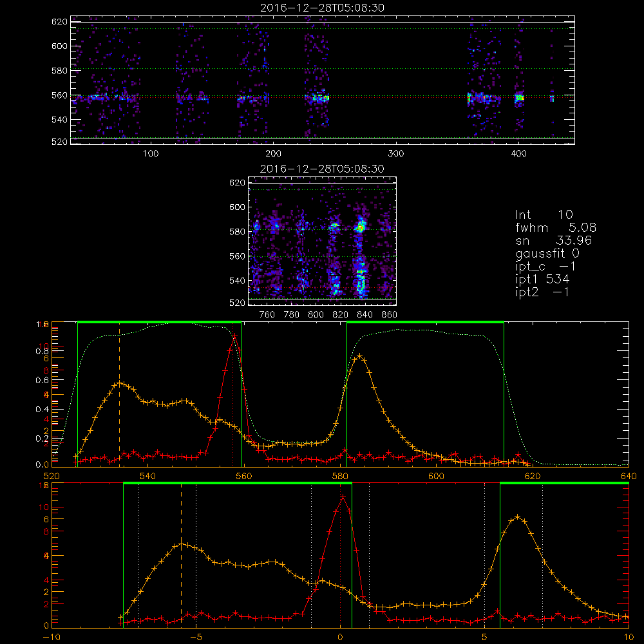644x644 pixels.
Task: Select the "ipt_c -1" readout line
Action: click(x=545, y=267)
